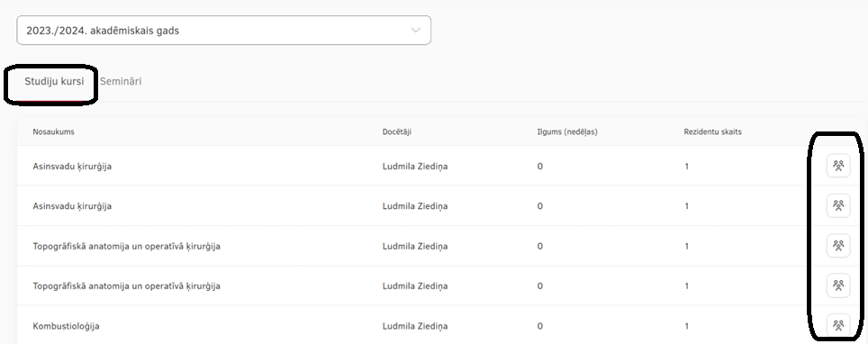Click the Rezidentu skaits column header
Viewport: 868px width, 344px height.
pyautogui.click(x=712, y=131)
